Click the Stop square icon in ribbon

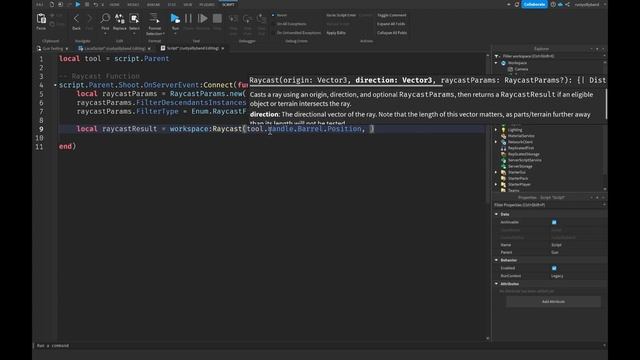point(217,18)
